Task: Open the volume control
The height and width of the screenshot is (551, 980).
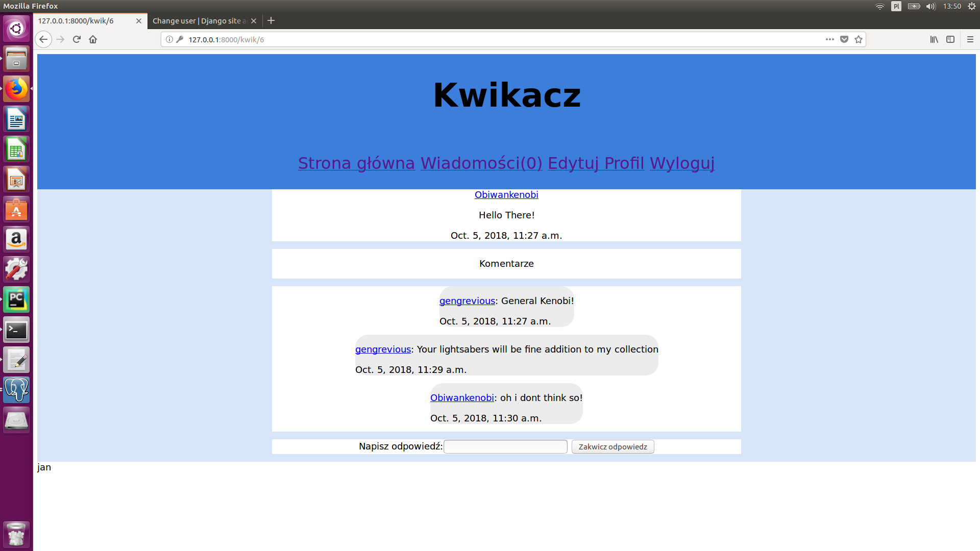Action: tap(931, 6)
